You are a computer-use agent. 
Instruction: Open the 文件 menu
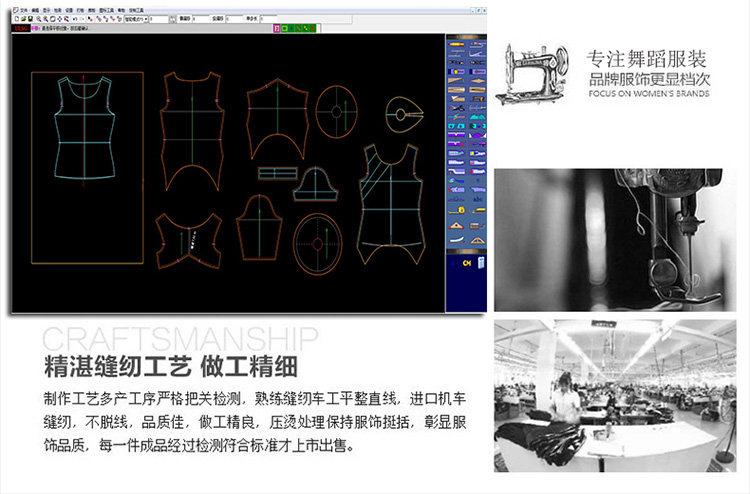point(23,10)
